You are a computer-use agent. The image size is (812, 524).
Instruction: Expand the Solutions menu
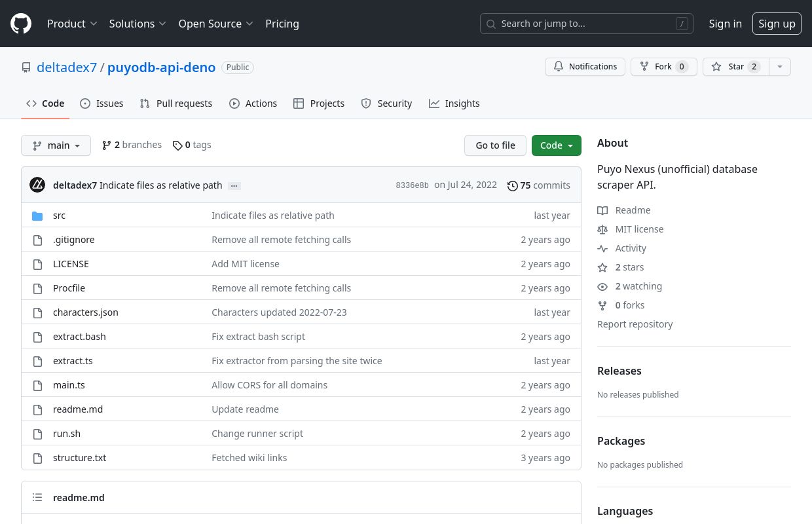tap(138, 24)
